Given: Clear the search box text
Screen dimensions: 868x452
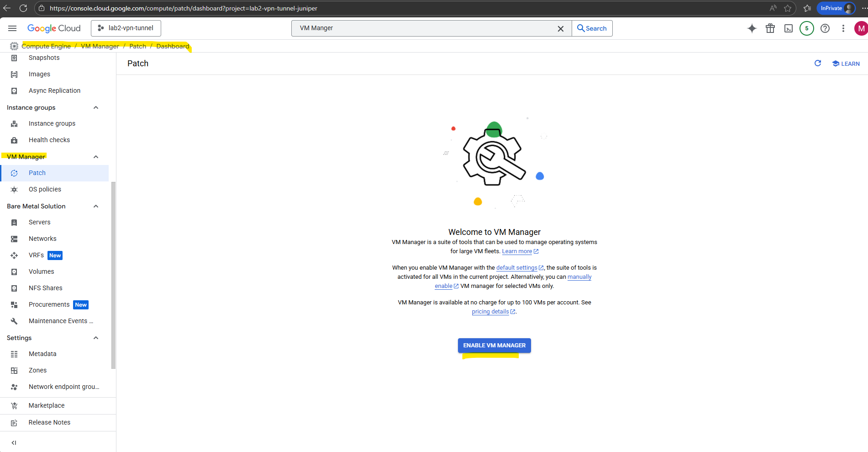Looking at the screenshot, I should click(561, 29).
